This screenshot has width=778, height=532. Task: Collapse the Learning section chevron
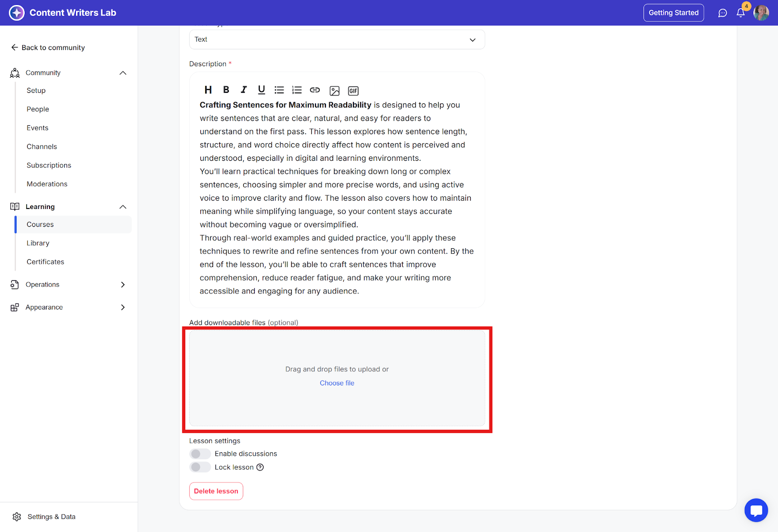tap(123, 207)
